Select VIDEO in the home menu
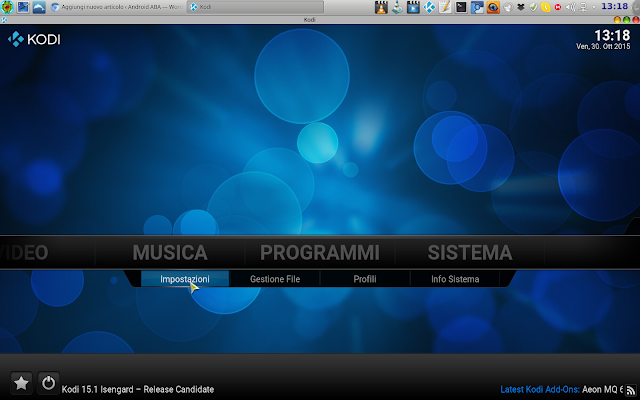This screenshot has width=640, height=400. [x=24, y=252]
